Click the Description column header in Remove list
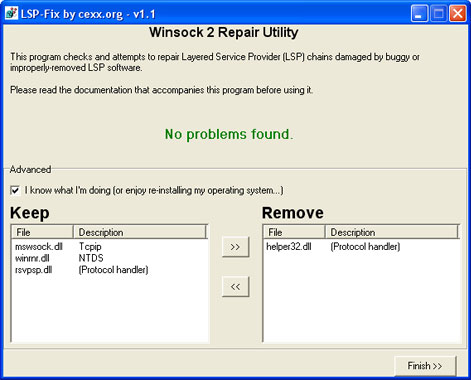The width and height of the screenshot is (471, 380). [x=391, y=232]
